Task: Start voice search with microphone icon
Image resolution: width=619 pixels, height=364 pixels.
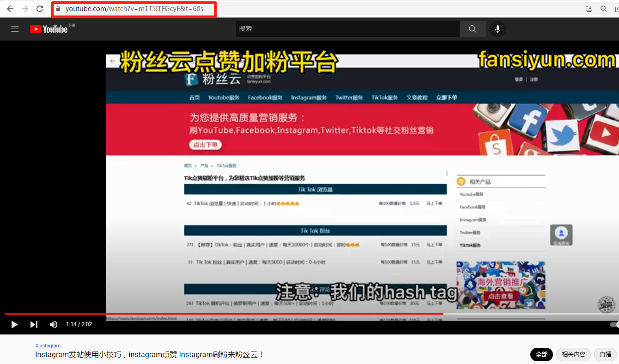Action: (x=498, y=29)
